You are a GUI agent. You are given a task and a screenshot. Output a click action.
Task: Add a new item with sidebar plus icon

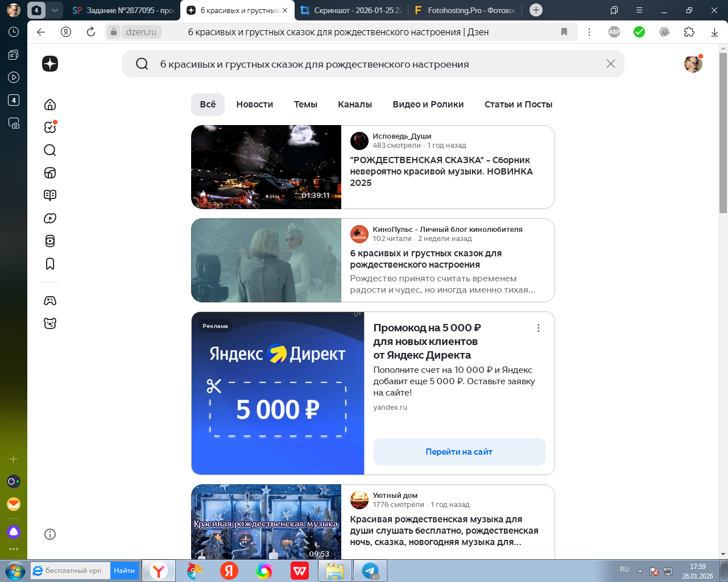[14, 459]
